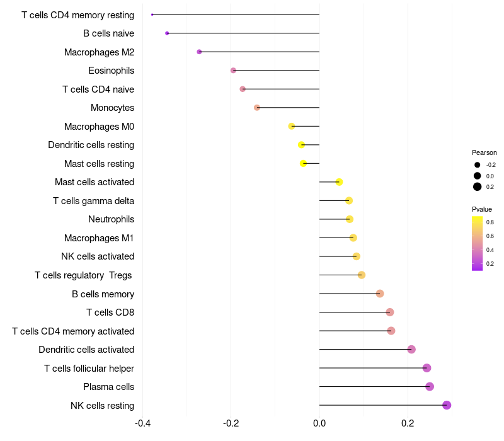Click the Pearson -0.2 size legend dot
The image size is (504, 441).
coord(478,164)
